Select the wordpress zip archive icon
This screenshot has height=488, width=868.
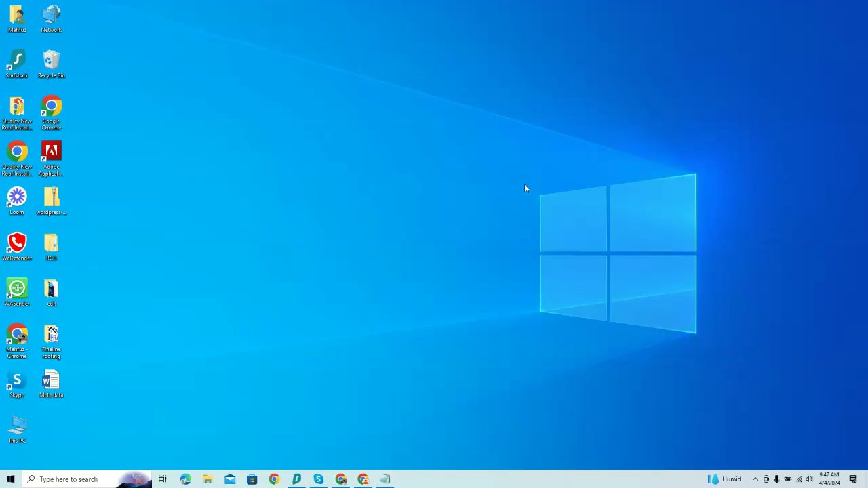coord(52,201)
